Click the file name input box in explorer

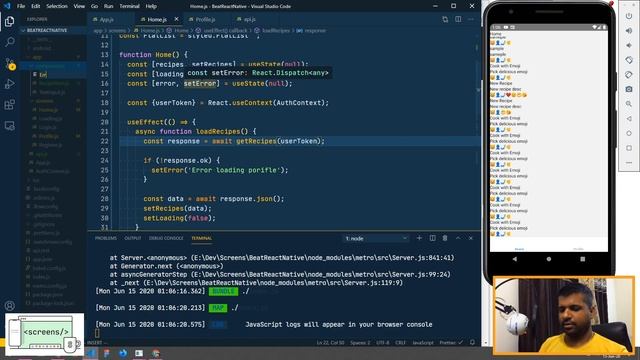[x=61, y=75]
